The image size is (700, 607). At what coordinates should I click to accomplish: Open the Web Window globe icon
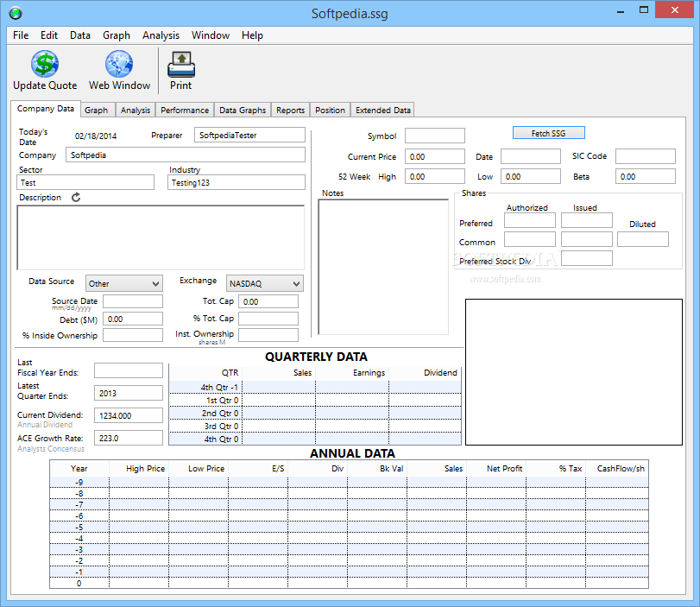119,64
